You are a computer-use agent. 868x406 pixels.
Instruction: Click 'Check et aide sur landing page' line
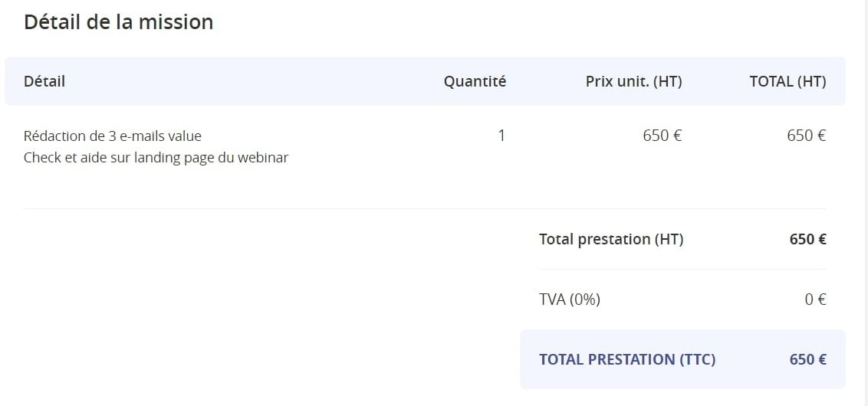pyautogui.click(x=156, y=158)
